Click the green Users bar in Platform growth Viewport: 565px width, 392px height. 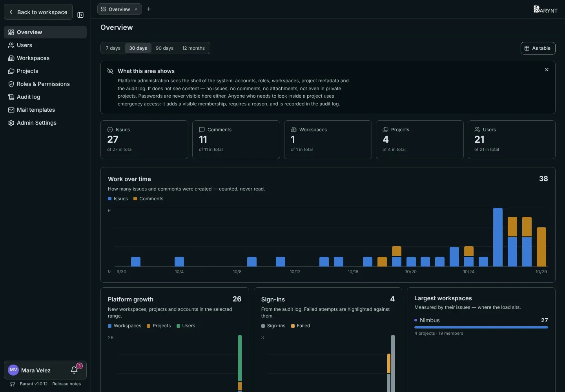coord(240,358)
